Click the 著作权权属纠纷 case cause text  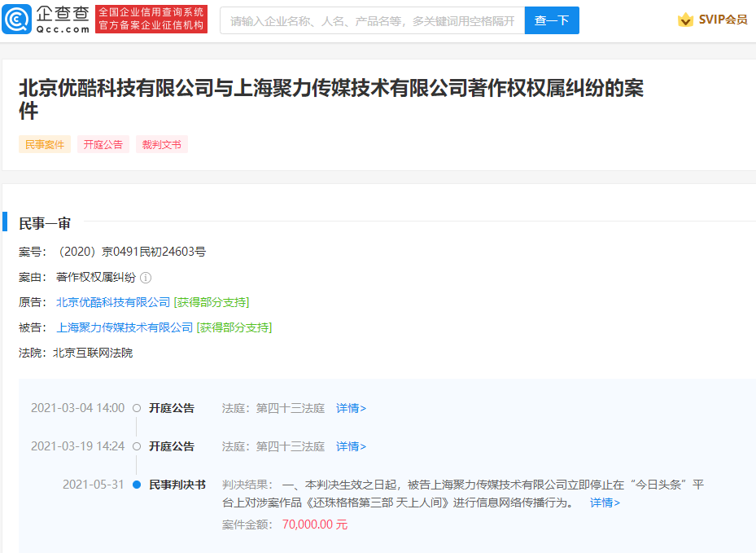click(x=96, y=277)
